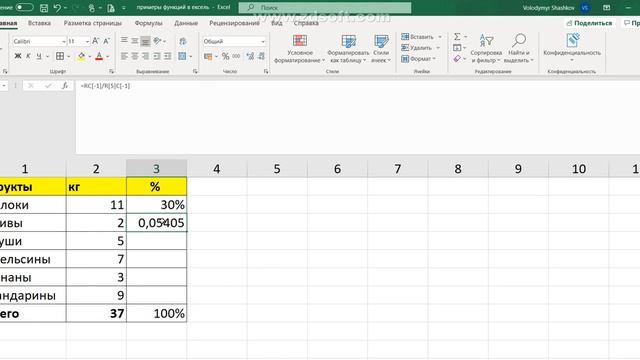Viewport: 640px width, 360px height.
Task: Click the Clear eraser icon
Action: (x=457, y=59)
